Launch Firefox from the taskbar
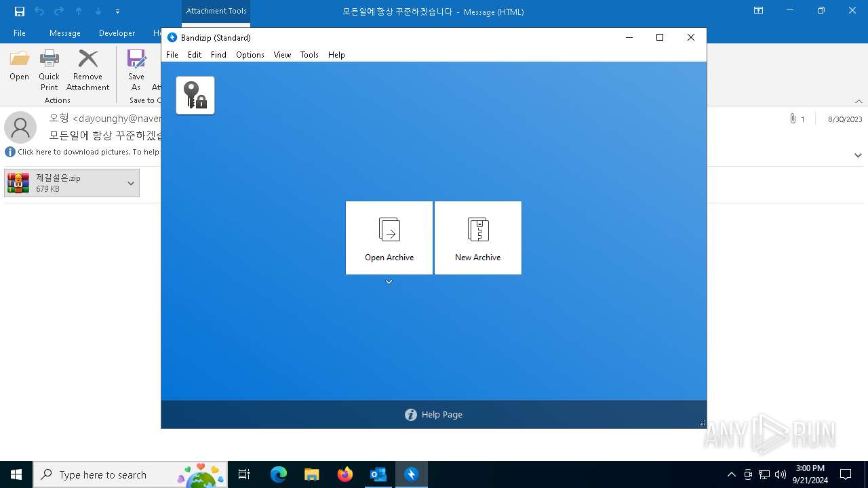This screenshot has width=868, height=488. (x=345, y=474)
